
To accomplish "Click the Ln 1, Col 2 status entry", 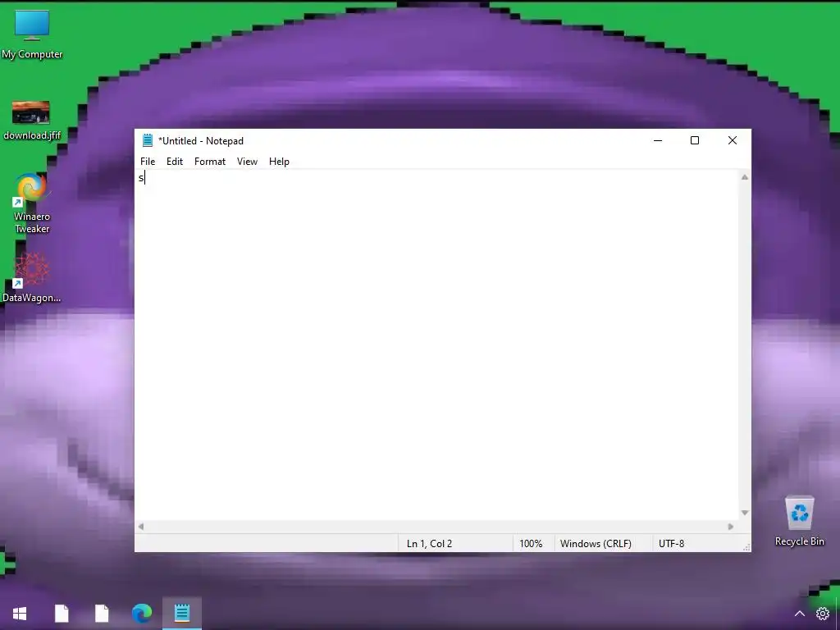I will coord(429,543).
